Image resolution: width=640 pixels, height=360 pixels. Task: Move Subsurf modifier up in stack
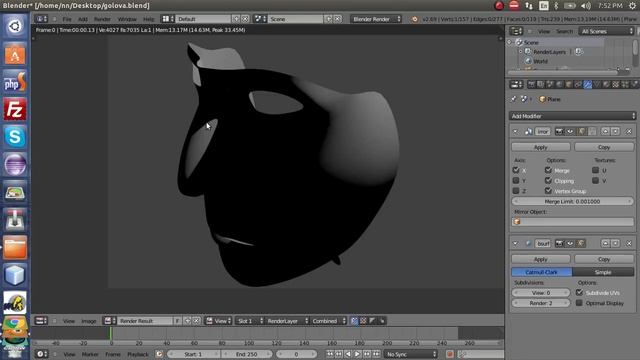[x=605, y=244]
